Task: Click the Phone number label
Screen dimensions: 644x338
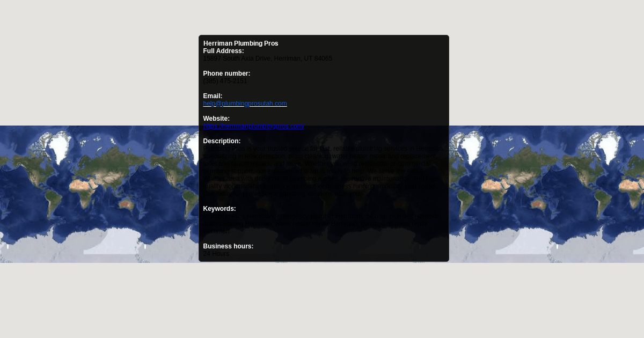Action: 226,74
